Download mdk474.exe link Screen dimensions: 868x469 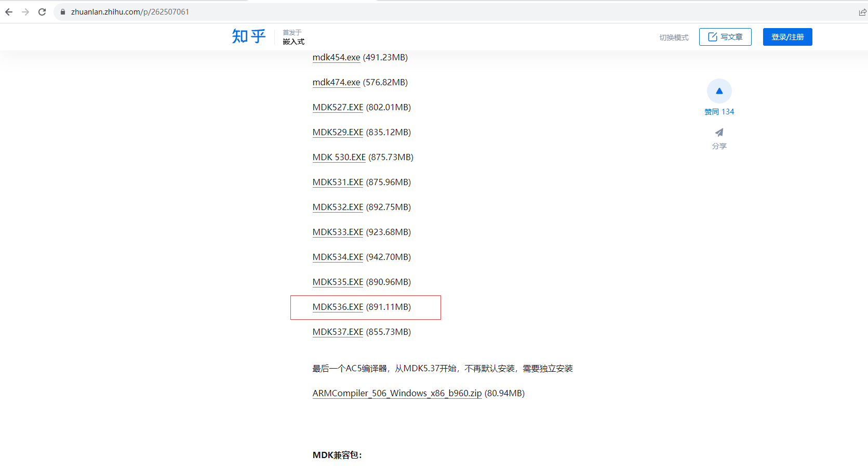point(336,82)
